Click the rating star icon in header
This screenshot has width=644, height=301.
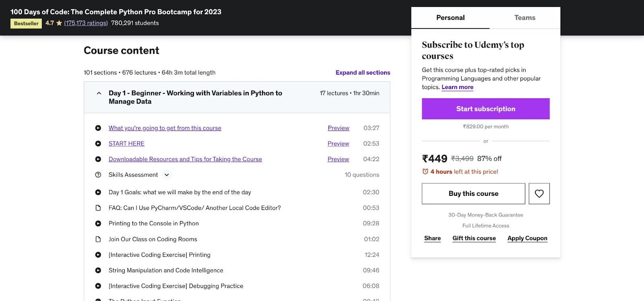59,23
